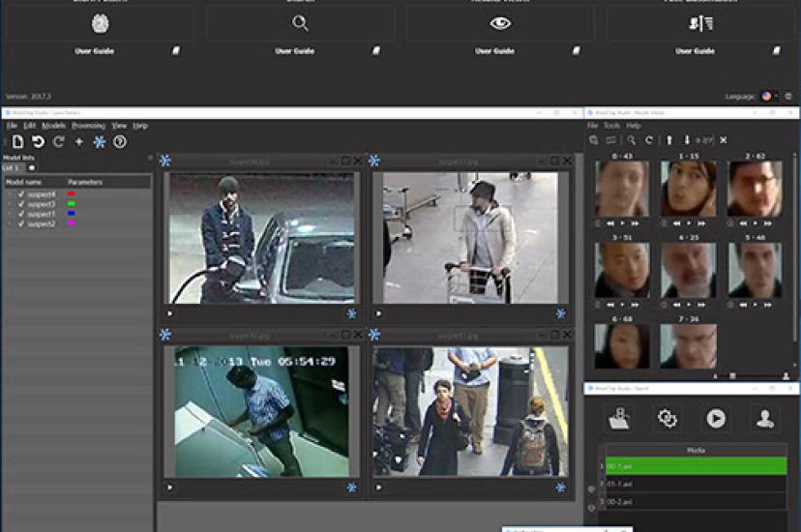Click magenta color swatch for suspect2

coord(72,223)
